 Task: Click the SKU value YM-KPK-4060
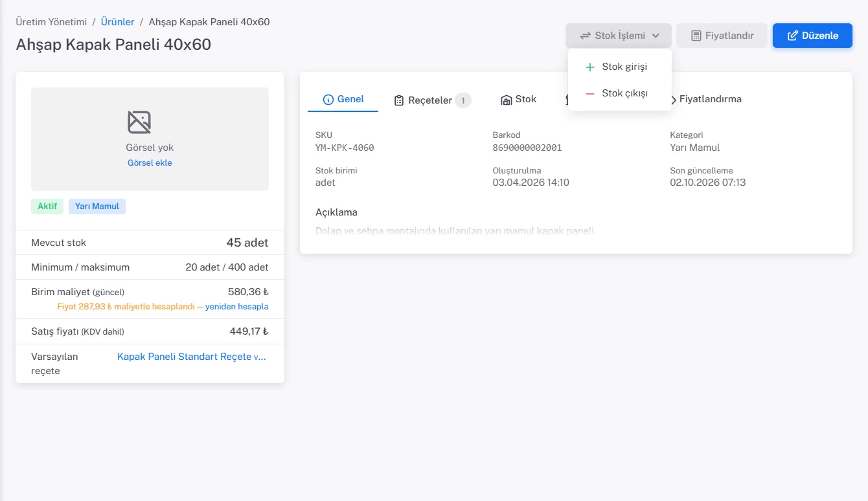pos(345,148)
